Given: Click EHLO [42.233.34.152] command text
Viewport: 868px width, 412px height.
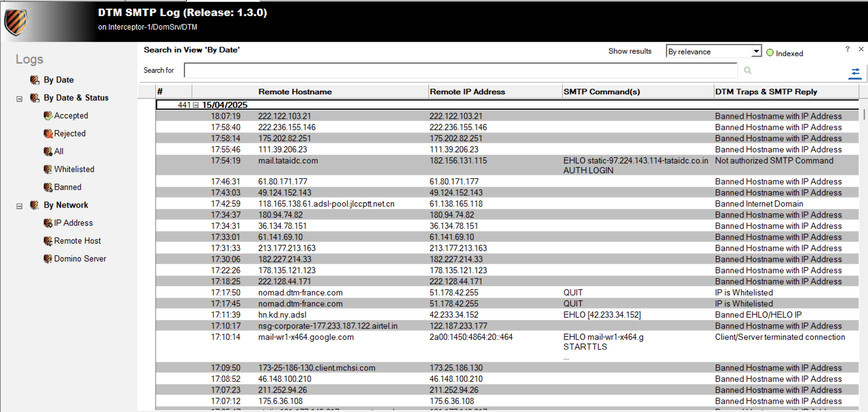Looking at the screenshot, I should 602,315.
